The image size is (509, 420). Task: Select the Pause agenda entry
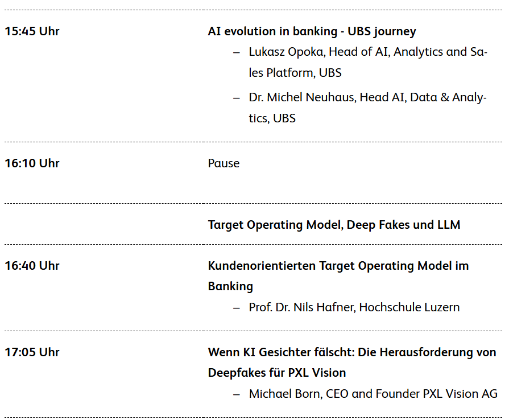tap(224, 163)
